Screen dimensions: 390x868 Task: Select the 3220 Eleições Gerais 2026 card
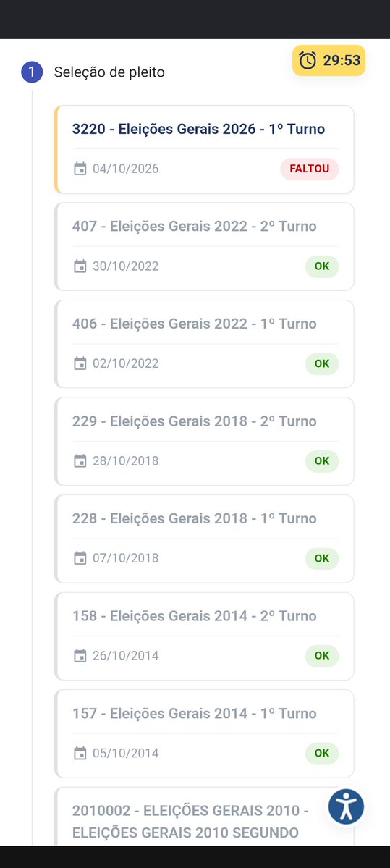(204, 149)
